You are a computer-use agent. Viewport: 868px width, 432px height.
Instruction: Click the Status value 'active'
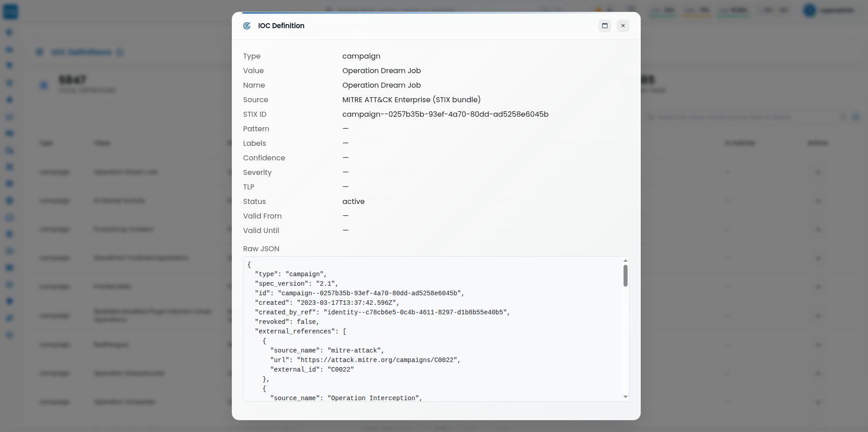click(x=354, y=202)
